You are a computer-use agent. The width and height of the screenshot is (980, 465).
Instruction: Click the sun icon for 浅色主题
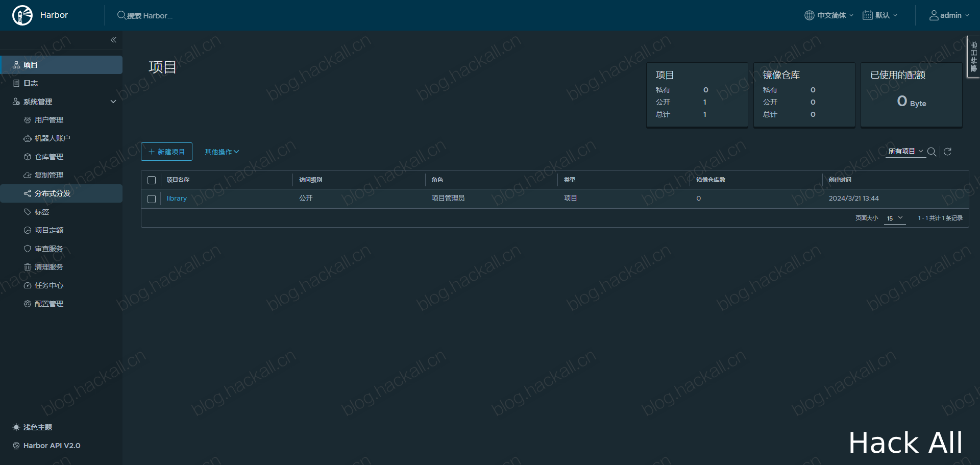16,427
